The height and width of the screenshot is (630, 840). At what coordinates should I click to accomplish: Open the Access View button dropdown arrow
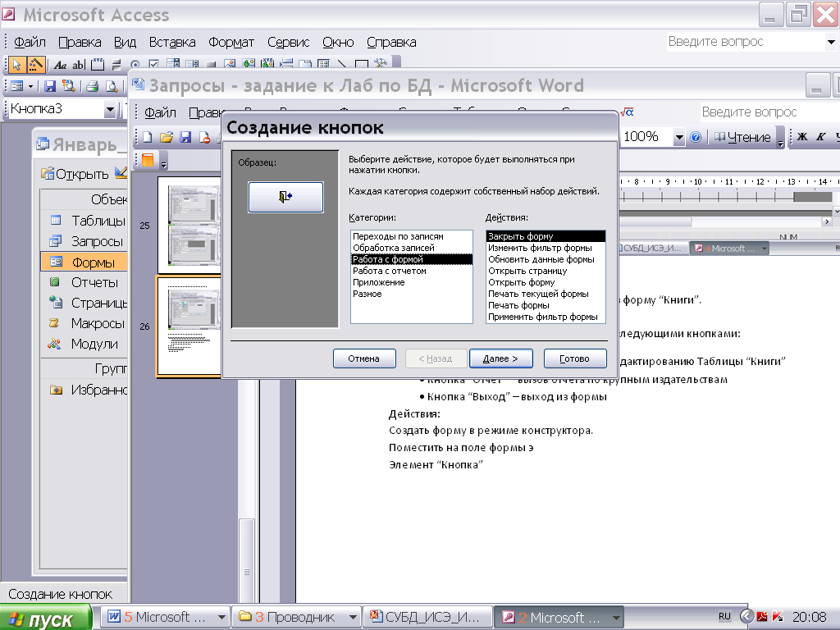click(x=30, y=86)
